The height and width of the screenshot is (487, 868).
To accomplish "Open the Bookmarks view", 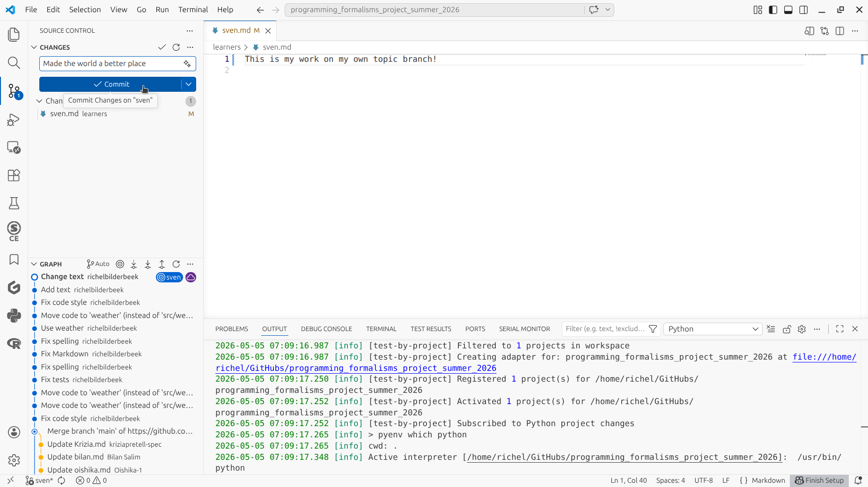I will coord(14,259).
